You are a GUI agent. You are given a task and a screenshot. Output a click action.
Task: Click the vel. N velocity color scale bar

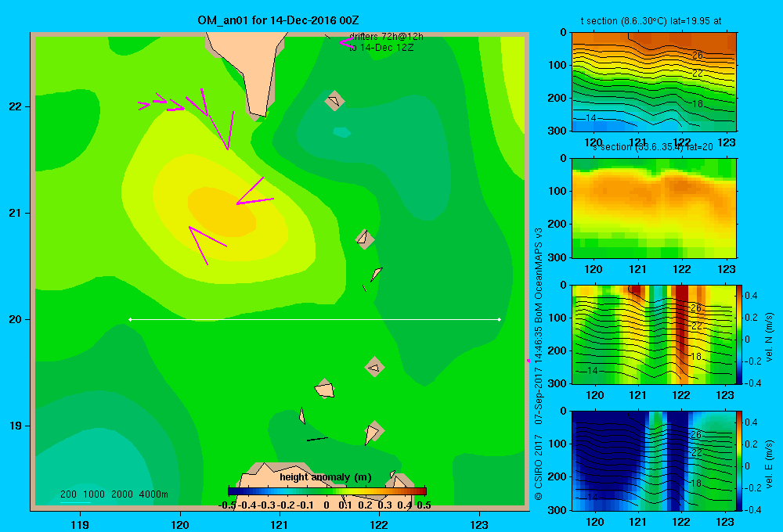click(740, 334)
